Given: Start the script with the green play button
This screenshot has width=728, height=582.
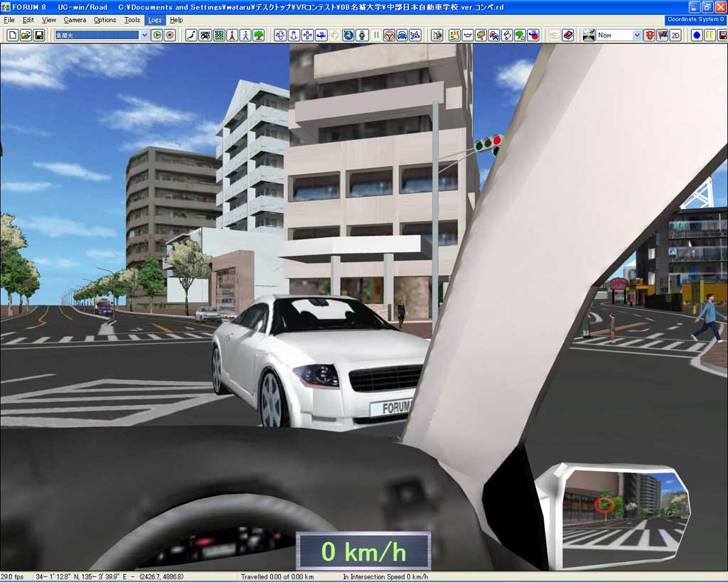Looking at the screenshot, I should tap(157, 36).
